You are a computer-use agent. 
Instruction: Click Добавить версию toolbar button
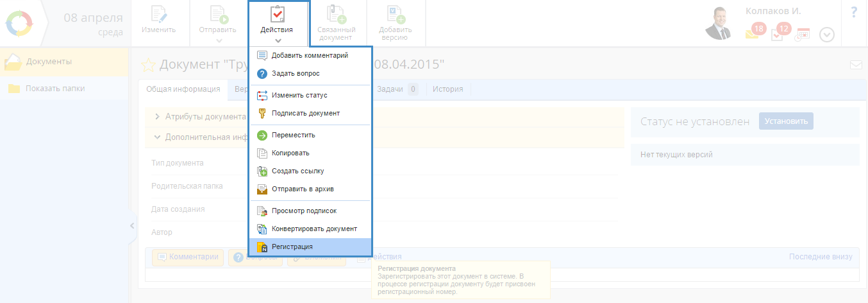396,23
